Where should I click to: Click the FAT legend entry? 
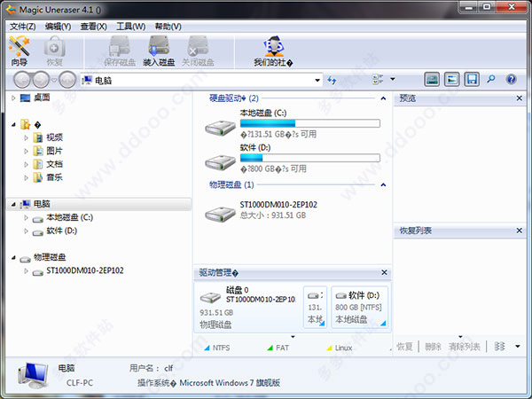pos(278,348)
